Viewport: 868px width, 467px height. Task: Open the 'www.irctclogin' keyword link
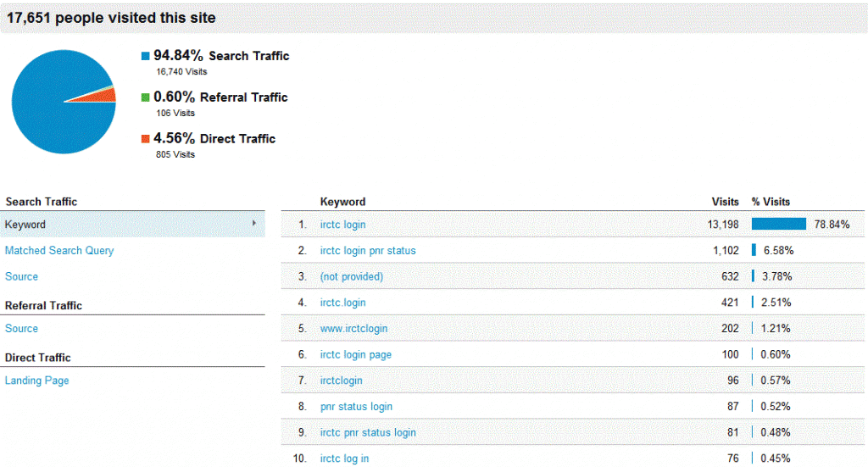[353, 329]
